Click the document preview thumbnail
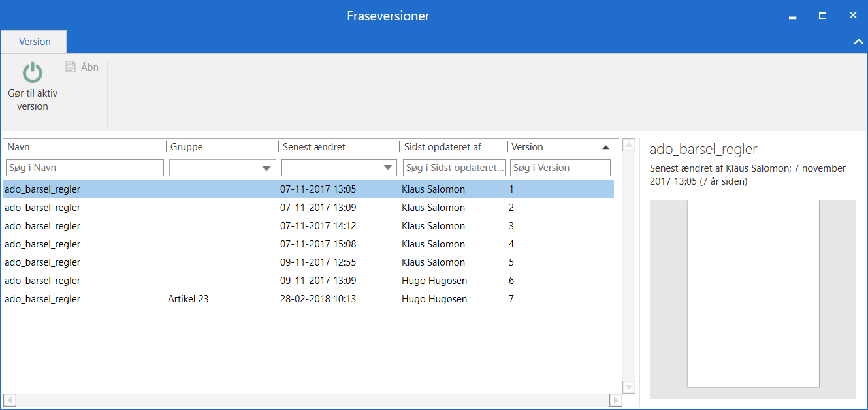 753,294
